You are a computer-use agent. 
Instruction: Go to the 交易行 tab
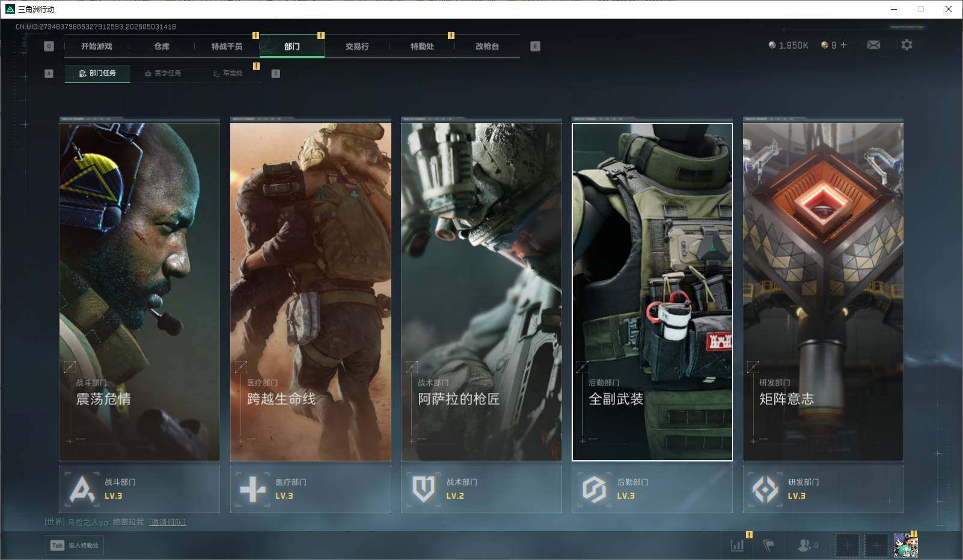357,46
